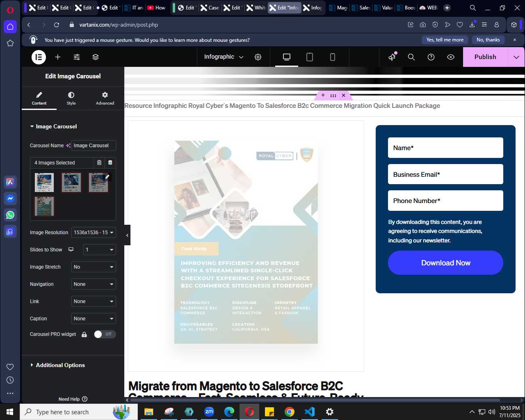Open Opera Aria AI sidebar icon
Screen dimensions: 525x420
coord(10,182)
